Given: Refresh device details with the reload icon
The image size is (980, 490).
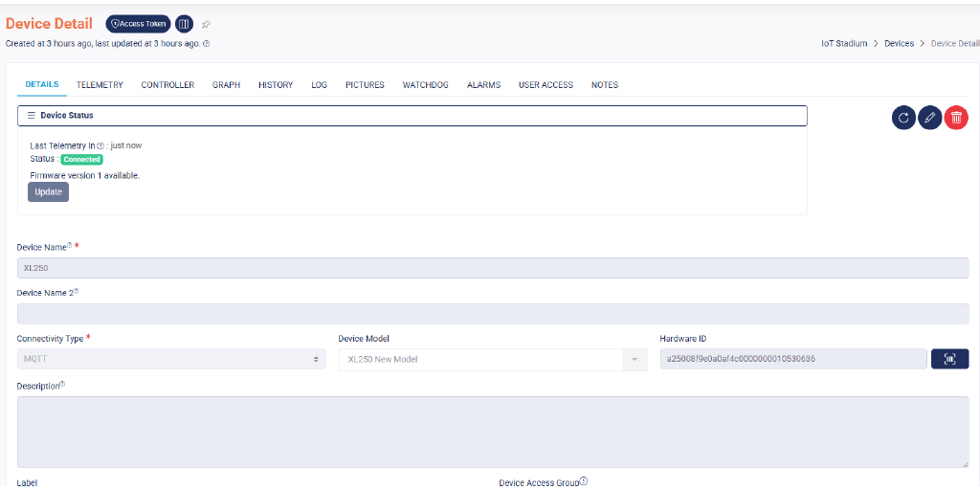Looking at the screenshot, I should point(903,118).
